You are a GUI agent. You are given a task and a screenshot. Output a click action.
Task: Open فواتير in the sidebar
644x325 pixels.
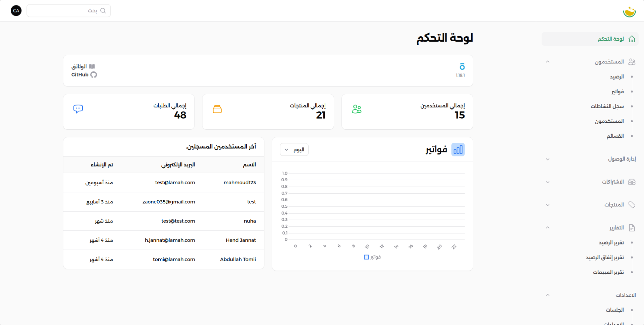tap(618, 92)
